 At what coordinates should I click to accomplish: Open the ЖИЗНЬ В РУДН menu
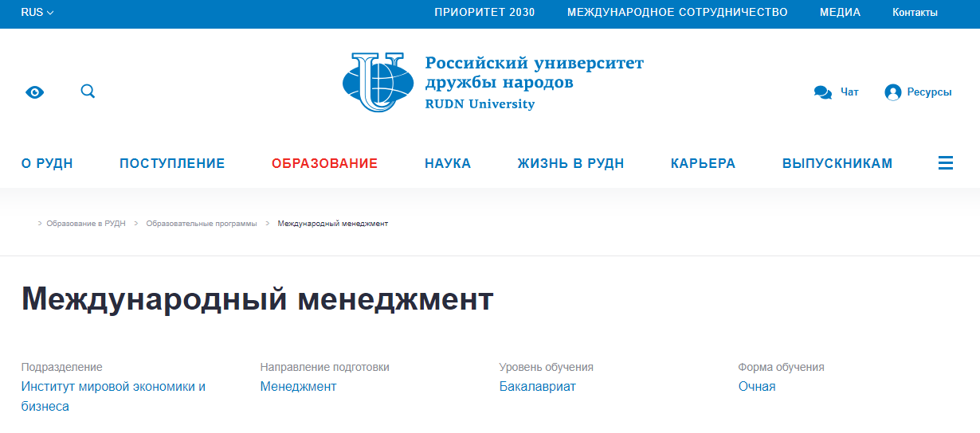pyautogui.click(x=570, y=164)
